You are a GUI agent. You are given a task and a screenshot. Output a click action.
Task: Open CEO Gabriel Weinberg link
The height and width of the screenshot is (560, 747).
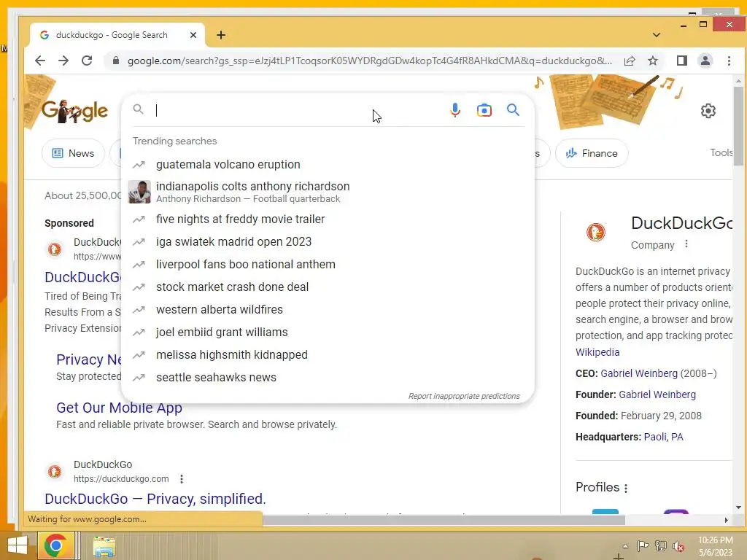click(639, 373)
